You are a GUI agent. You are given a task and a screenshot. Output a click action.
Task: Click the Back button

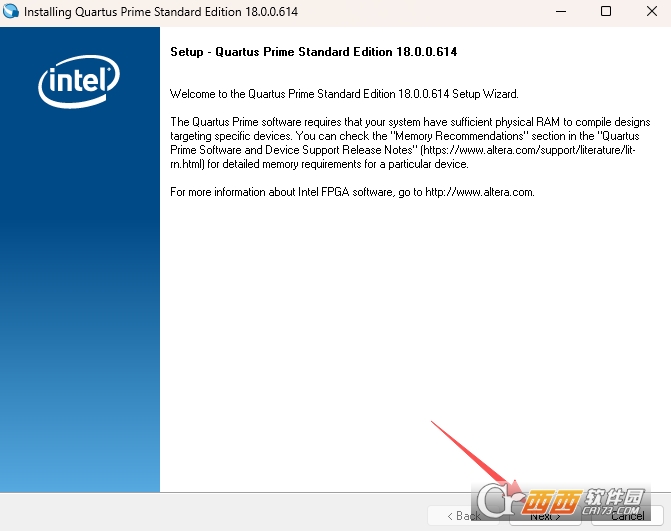pos(464,516)
